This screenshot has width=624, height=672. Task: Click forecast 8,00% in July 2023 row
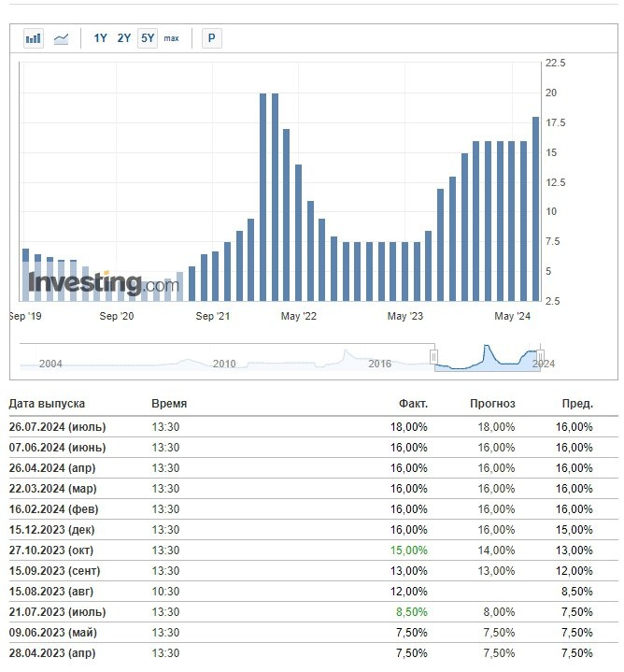pyautogui.click(x=499, y=612)
